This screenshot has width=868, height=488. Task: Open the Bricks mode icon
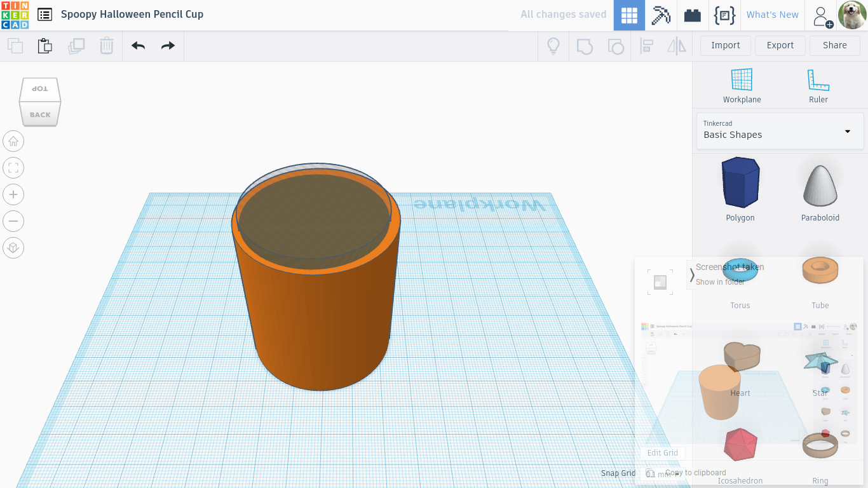[693, 15]
